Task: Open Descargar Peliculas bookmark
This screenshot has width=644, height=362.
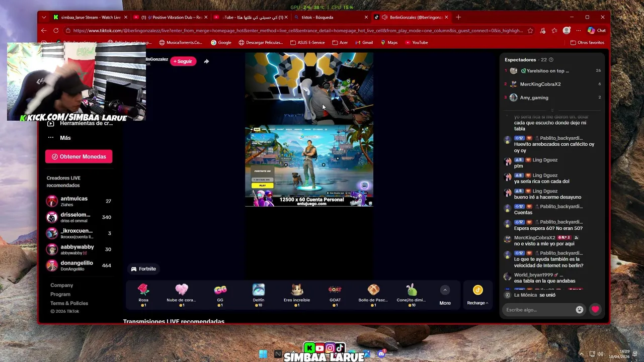Action: pyautogui.click(x=261, y=43)
